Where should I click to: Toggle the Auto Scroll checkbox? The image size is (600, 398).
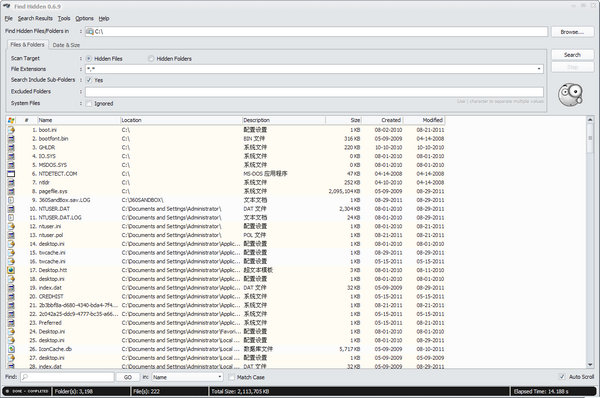pyautogui.click(x=562, y=377)
